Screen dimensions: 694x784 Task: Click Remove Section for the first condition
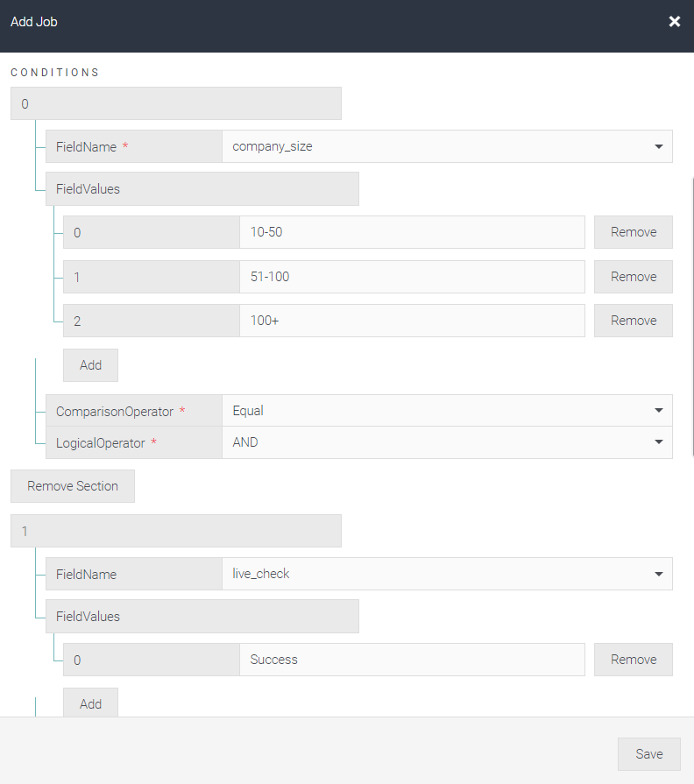tap(72, 486)
